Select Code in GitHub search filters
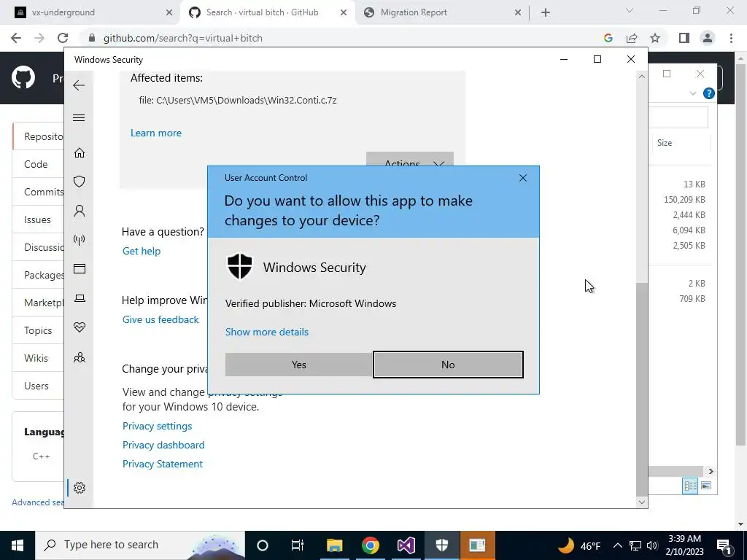 (36, 164)
